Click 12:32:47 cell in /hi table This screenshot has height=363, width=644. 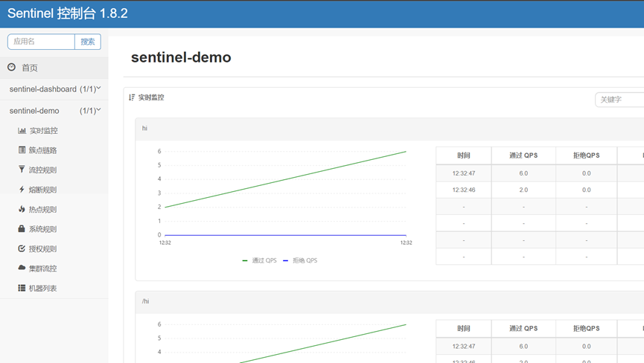(464, 346)
